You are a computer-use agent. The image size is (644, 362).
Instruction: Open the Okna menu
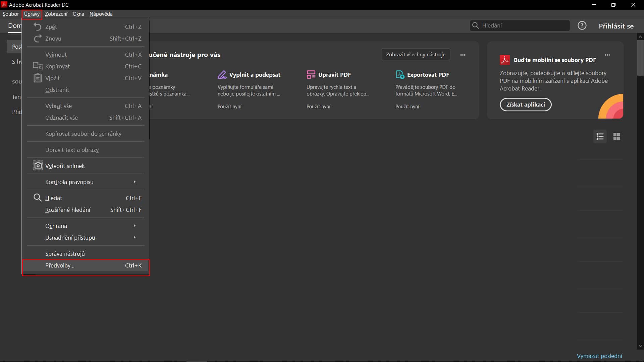pos(78,14)
